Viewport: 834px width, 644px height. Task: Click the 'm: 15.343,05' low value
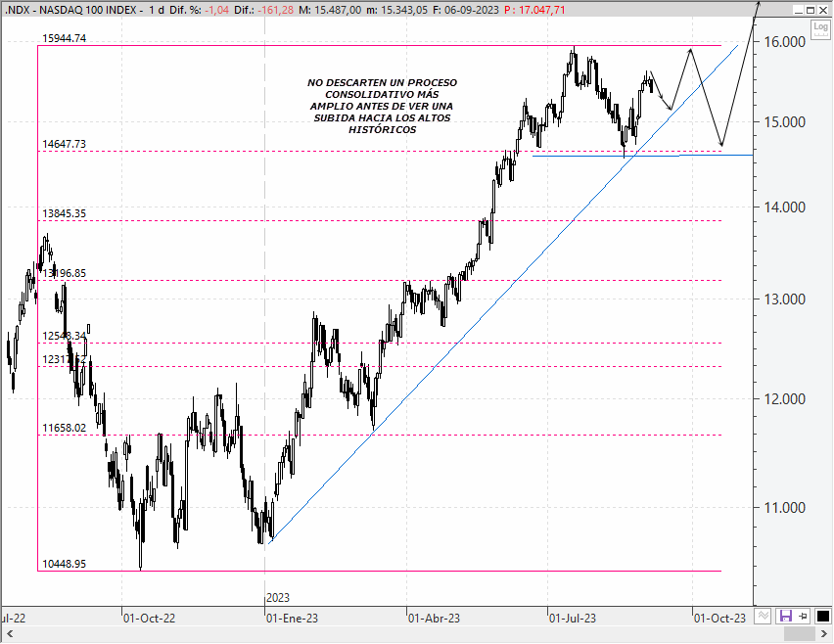(396, 10)
